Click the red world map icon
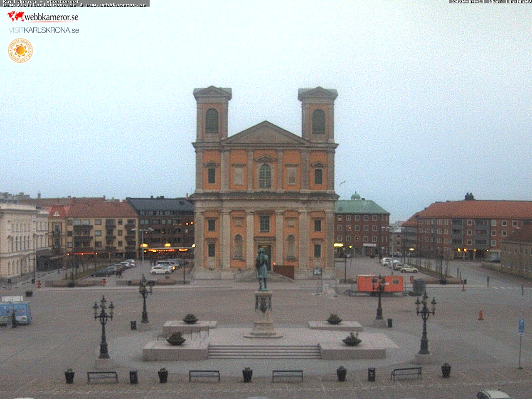This screenshot has height=399, width=532. click(x=16, y=16)
